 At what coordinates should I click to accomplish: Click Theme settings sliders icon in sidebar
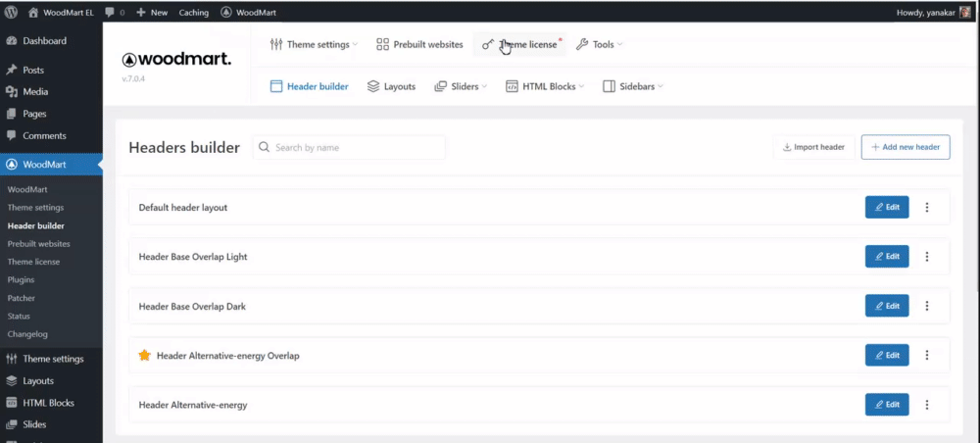pos(11,360)
